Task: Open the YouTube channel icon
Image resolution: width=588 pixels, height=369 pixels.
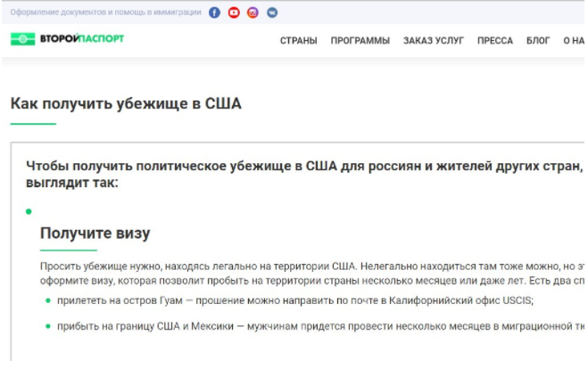Action: (234, 12)
